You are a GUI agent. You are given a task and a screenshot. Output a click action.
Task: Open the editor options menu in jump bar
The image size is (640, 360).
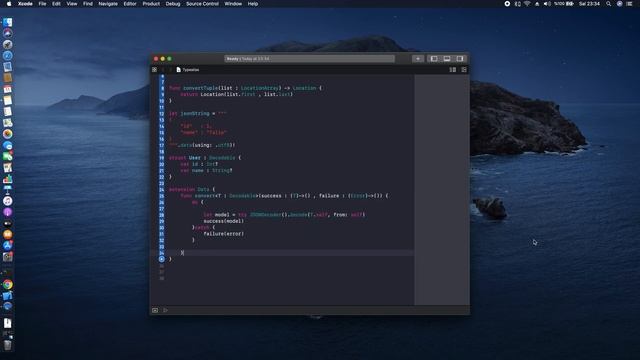coord(453,70)
